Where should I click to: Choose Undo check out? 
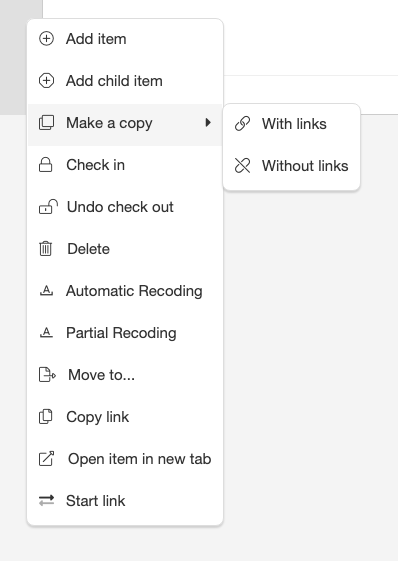point(125,207)
